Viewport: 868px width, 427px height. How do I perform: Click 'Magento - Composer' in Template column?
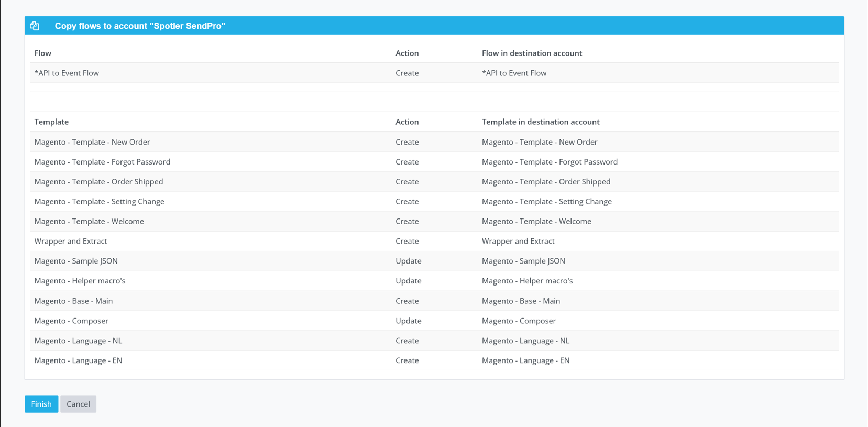point(71,321)
